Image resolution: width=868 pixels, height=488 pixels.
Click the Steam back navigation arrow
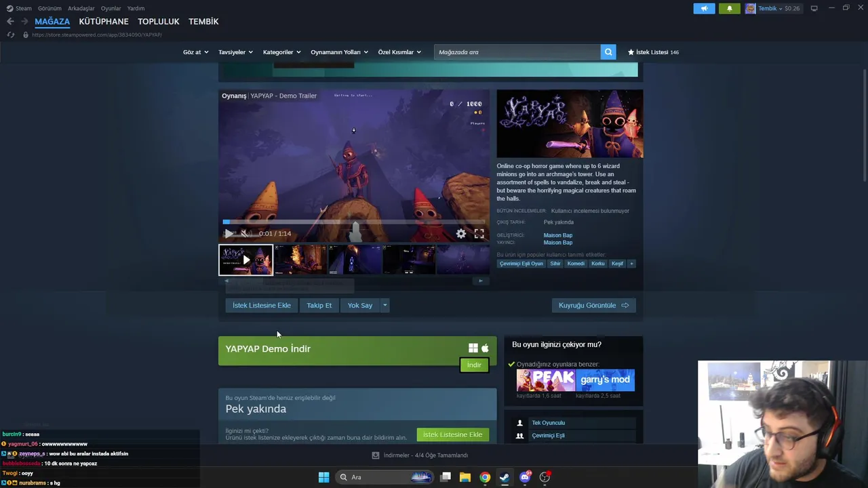10,22
